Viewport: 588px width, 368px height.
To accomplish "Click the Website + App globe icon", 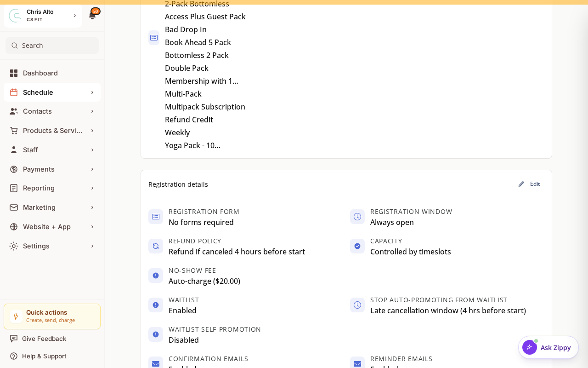I will pos(14,227).
